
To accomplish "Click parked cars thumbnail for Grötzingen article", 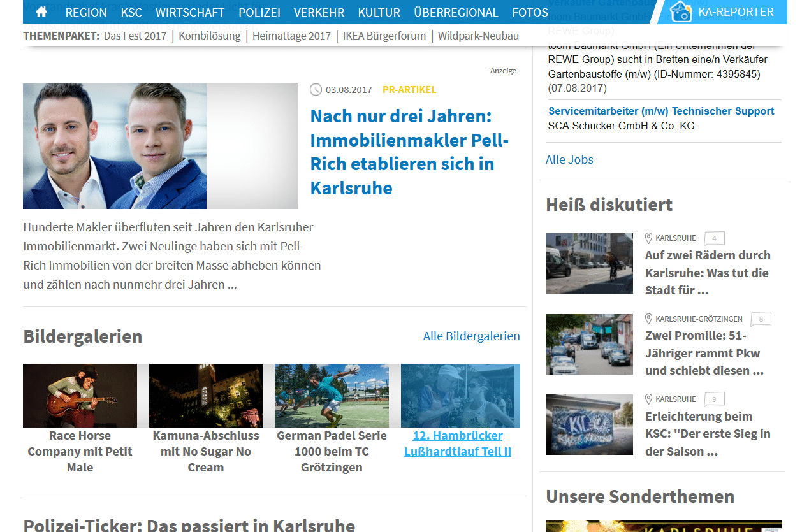I will pos(589,344).
